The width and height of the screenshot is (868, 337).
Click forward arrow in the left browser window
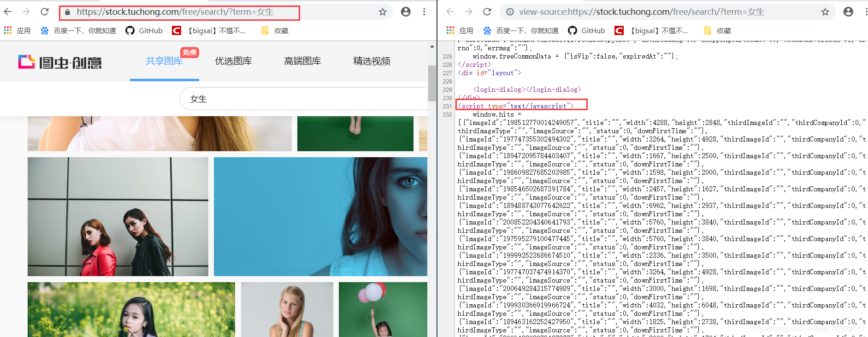26,12
